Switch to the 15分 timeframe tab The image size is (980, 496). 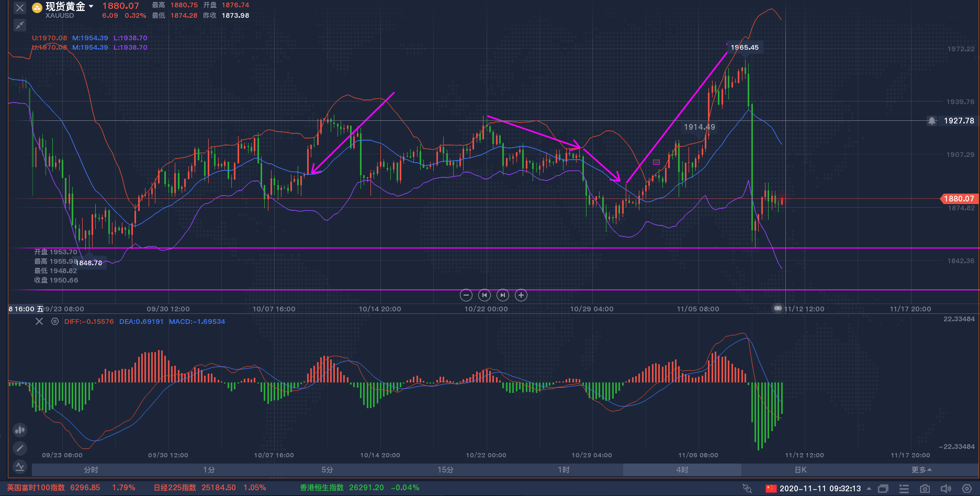446,470
